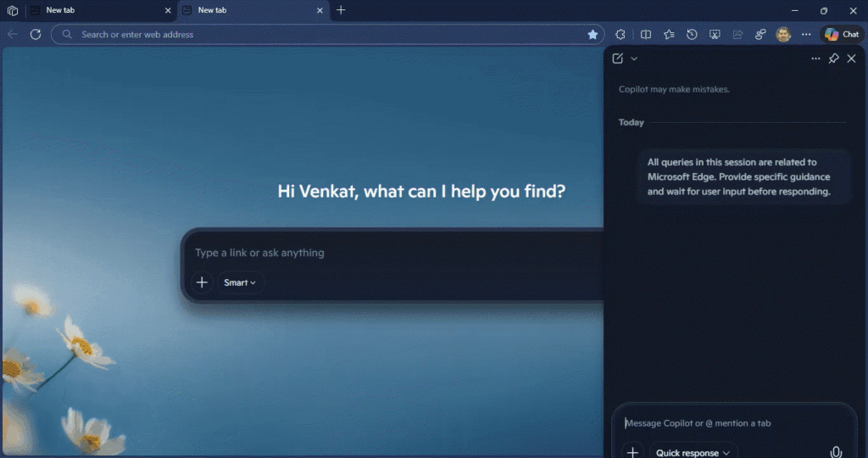Pin the Copilot side pane
Viewport: 868px width, 458px height.
(834, 59)
